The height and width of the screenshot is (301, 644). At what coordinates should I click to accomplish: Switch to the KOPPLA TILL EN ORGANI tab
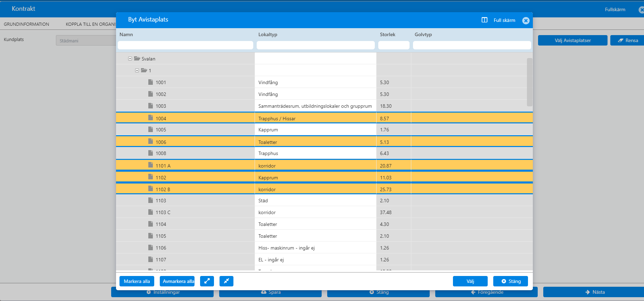click(91, 24)
